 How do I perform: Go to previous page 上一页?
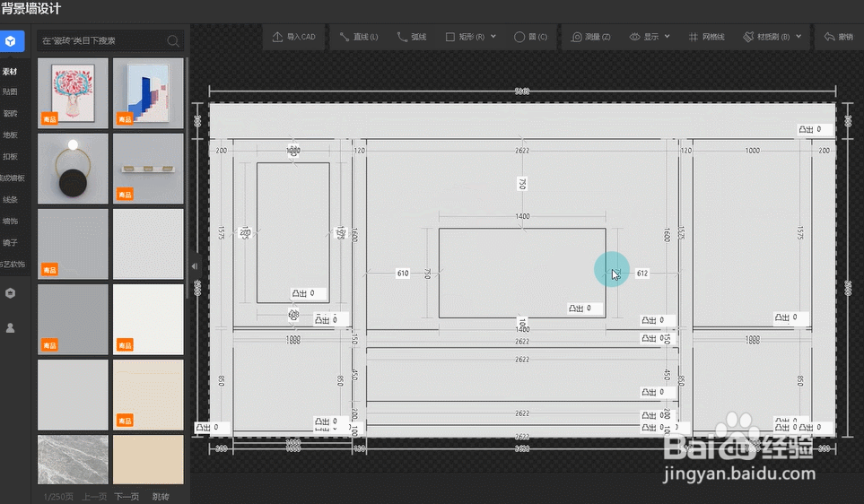(x=93, y=496)
